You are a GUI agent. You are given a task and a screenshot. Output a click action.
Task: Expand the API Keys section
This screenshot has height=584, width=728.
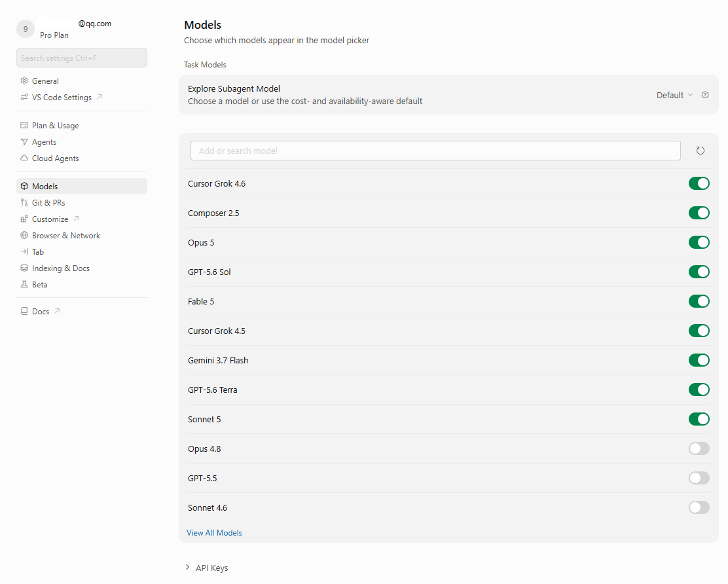click(207, 568)
